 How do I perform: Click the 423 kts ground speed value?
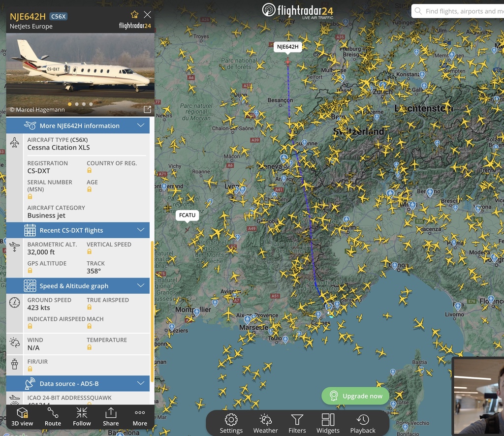tap(38, 308)
